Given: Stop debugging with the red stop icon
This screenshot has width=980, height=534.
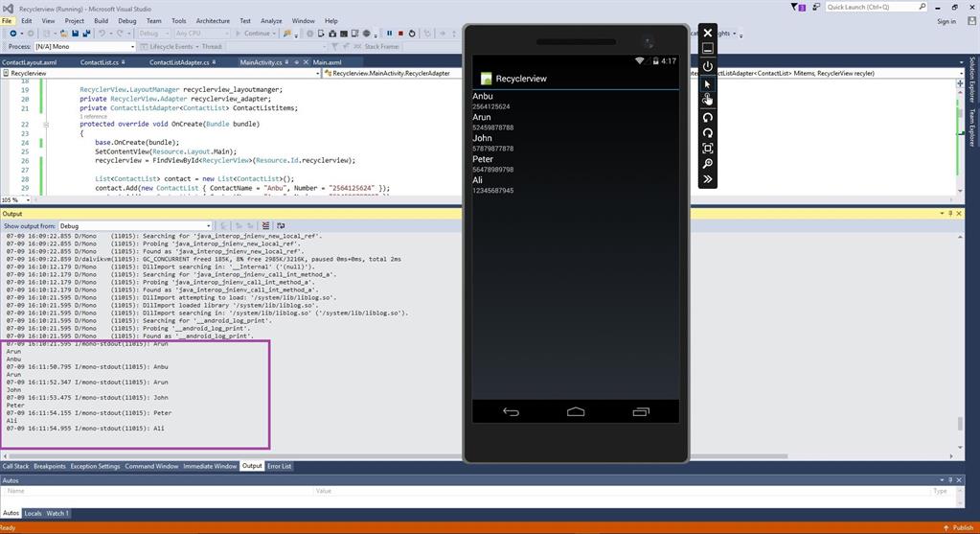Looking at the screenshot, I should pyautogui.click(x=399, y=34).
